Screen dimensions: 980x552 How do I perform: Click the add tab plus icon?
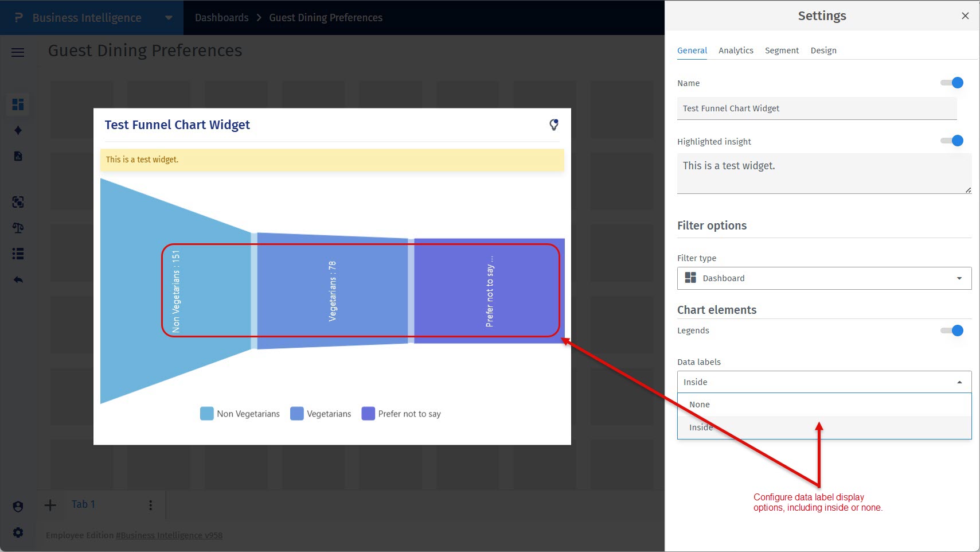(50, 505)
